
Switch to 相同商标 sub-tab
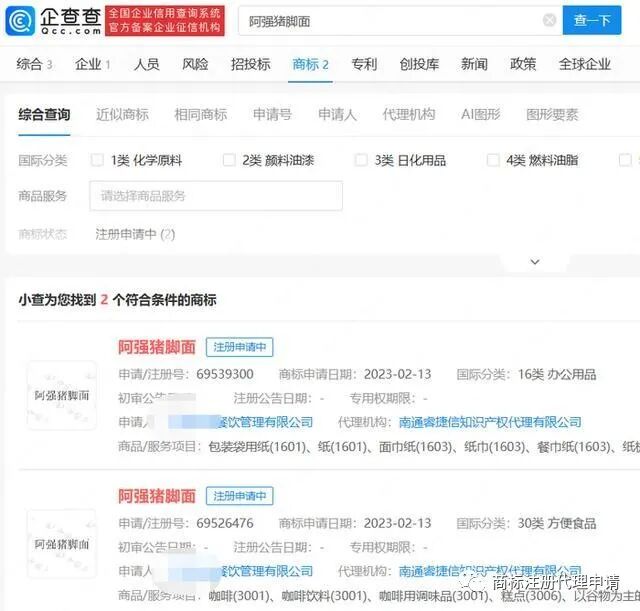point(200,115)
